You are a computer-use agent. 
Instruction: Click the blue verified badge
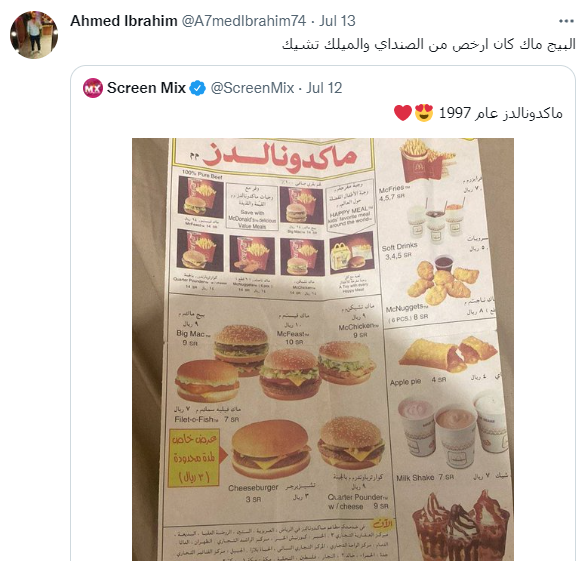pos(197,88)
